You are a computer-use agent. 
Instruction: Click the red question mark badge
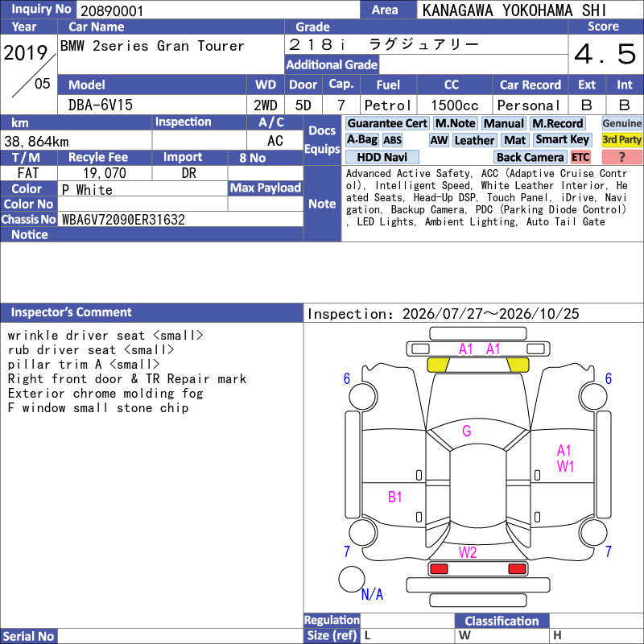pos(621,157)
